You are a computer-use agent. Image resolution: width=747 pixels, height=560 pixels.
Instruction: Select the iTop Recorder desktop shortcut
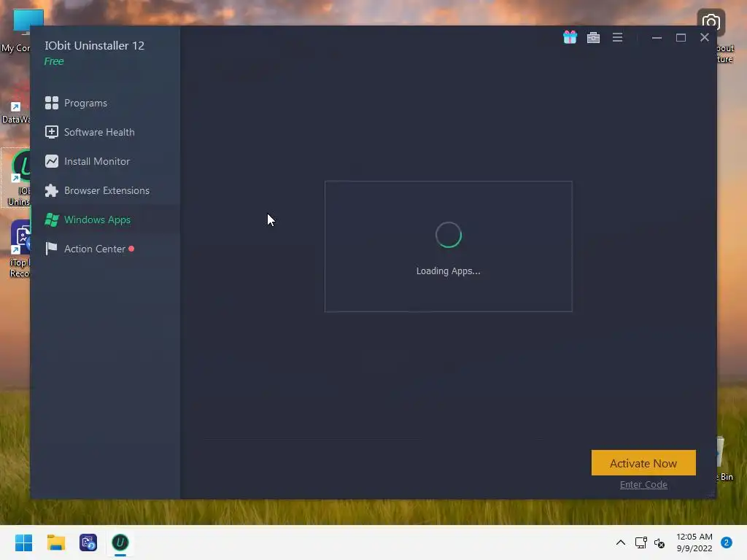tap(19, 249)
